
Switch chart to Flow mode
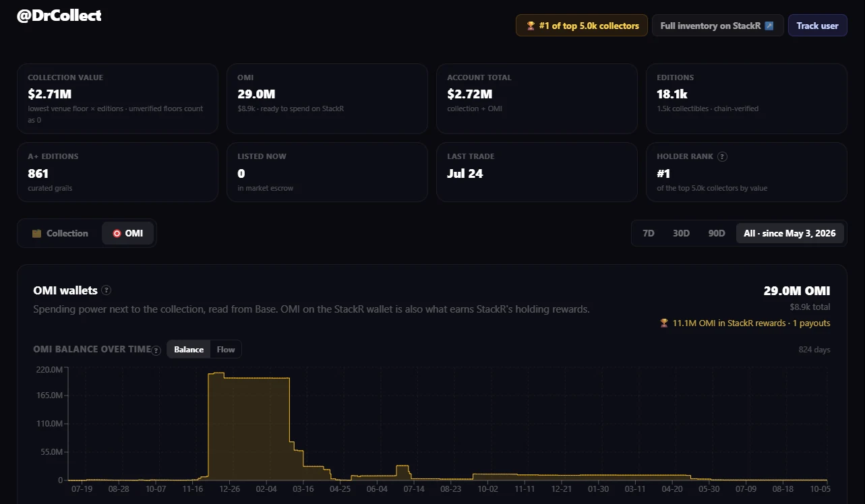coord(226,349)
